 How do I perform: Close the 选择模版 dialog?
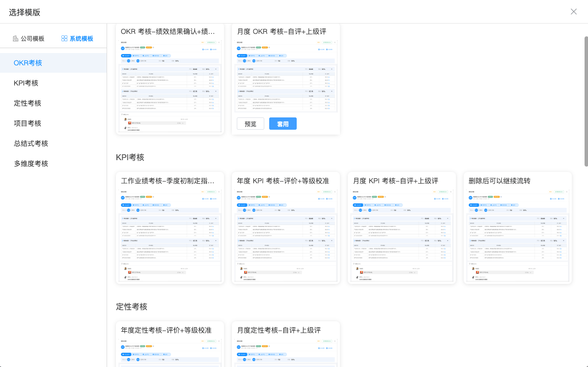coord(573,12)
